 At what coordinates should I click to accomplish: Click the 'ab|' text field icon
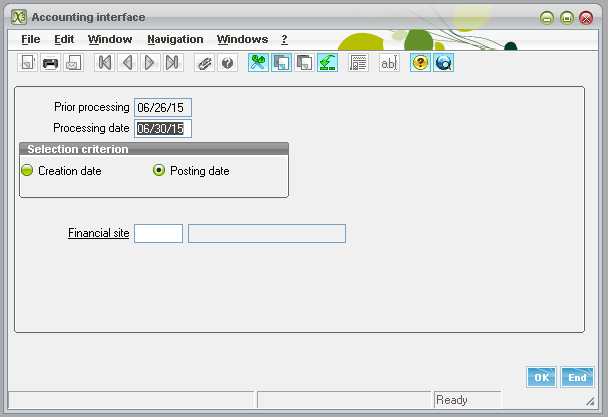[389, 63]
